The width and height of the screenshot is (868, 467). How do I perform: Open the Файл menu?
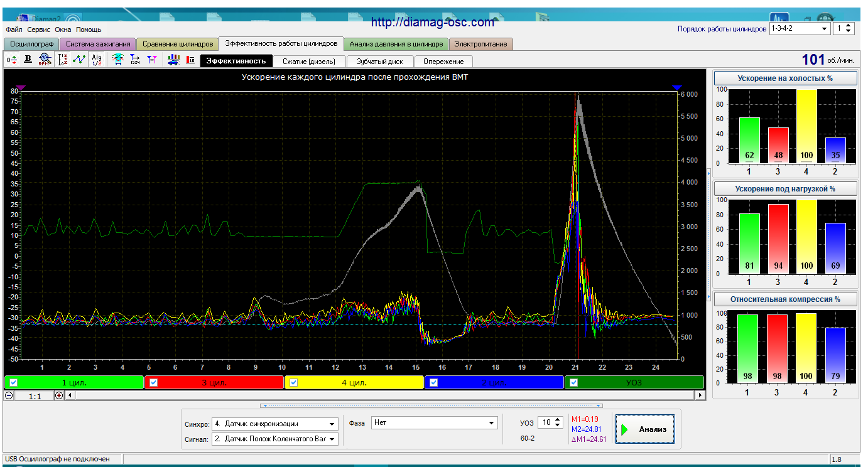(14, 30)
